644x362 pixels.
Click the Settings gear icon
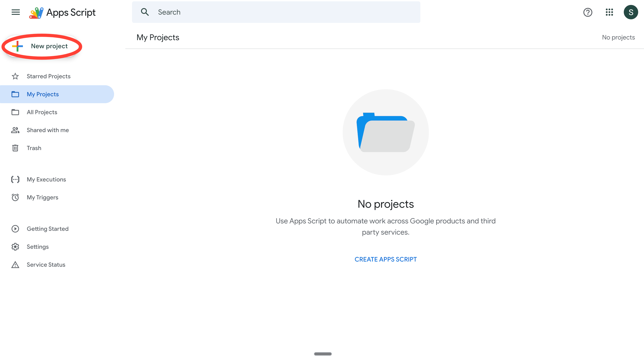click(x=15, y=247)
